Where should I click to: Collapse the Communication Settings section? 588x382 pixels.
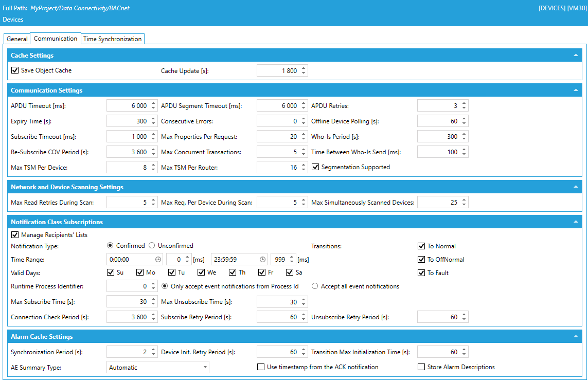point(576,90)
